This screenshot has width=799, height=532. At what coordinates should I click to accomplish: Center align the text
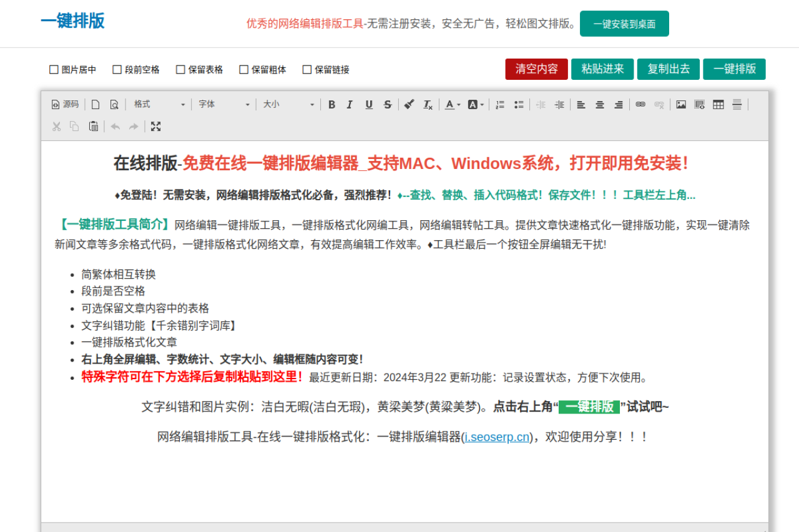coord(600,104)
